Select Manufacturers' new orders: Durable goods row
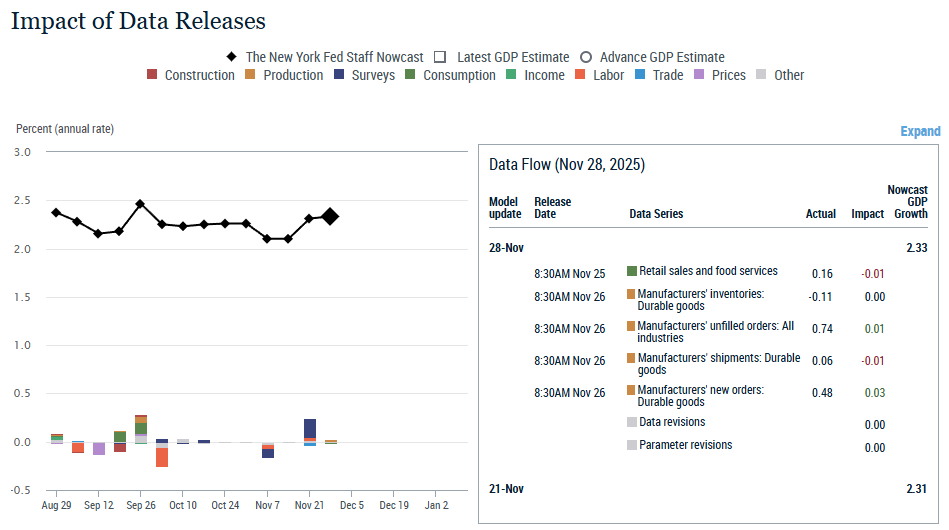949x530 pixels. click(700, 396)
